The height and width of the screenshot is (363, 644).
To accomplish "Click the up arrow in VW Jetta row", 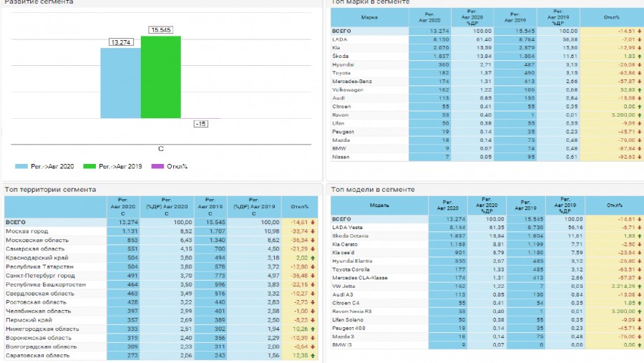I will [x=640, y=286].
